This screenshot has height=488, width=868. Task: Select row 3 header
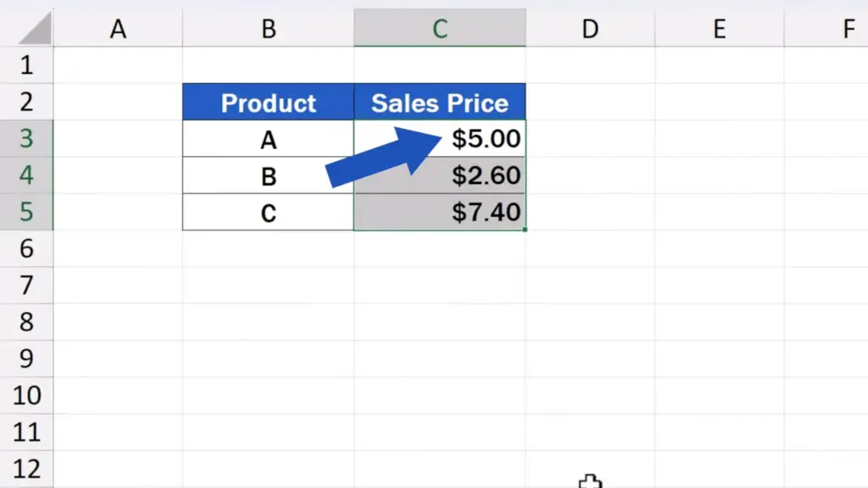26,138
